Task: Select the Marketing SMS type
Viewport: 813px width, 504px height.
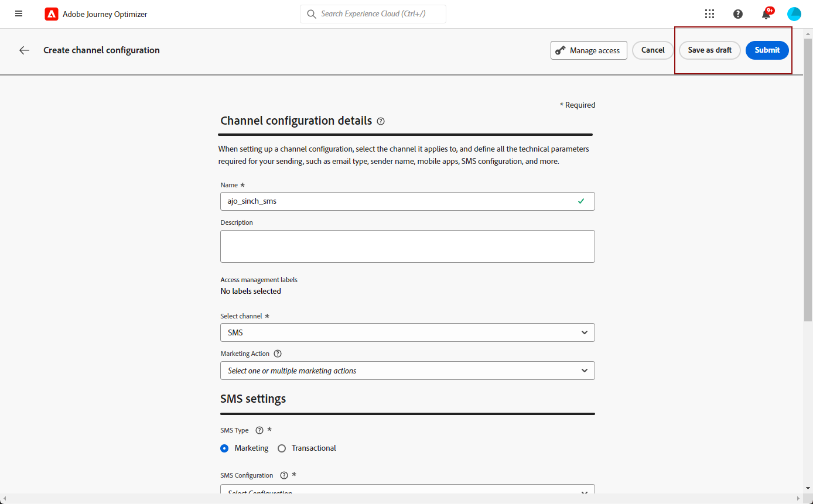Action: 224,448
